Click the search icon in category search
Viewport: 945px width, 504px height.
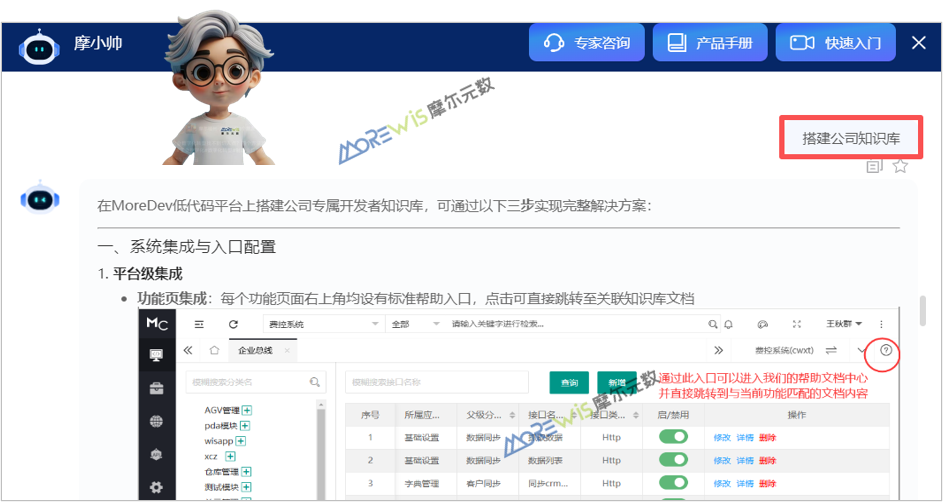[x=315, y=382]
